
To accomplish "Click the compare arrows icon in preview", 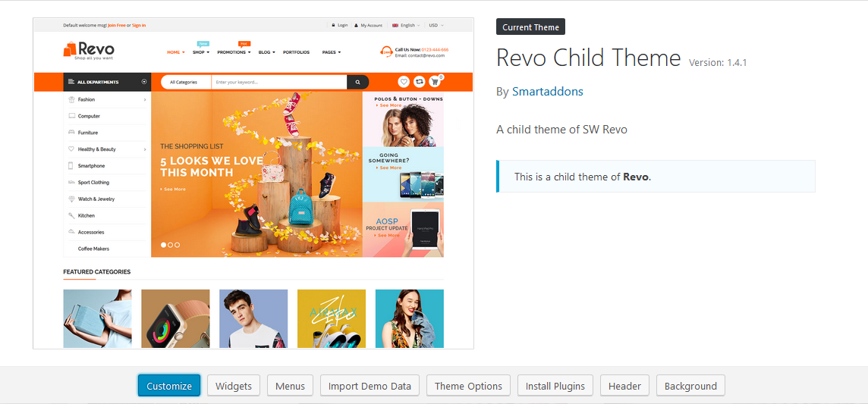I will pyautogui.click(x=420, y=82).
